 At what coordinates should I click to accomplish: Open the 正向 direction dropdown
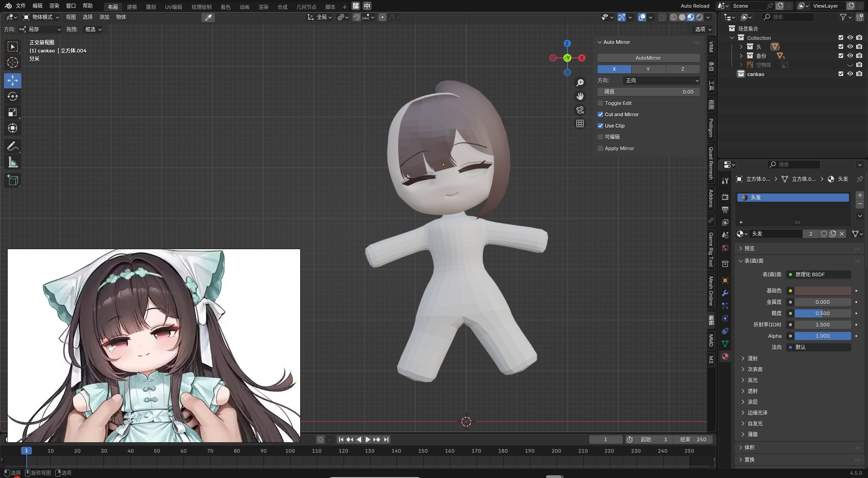click(661, 80)
